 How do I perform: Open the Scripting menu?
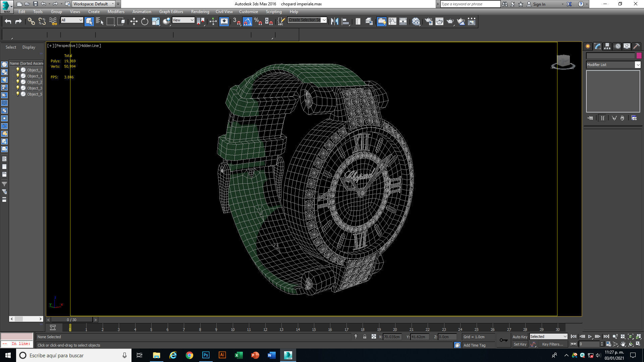[274, 12]
